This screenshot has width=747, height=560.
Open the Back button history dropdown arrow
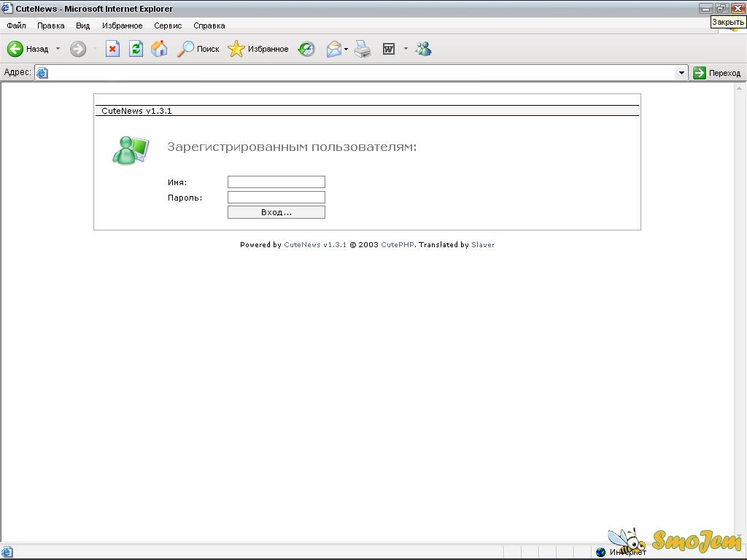(x=58, y=49)
